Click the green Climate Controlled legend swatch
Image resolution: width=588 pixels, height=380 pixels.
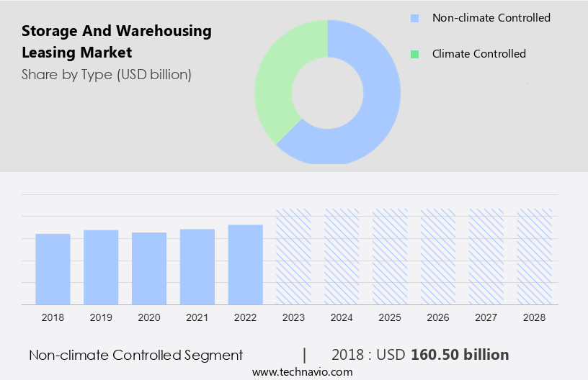click(414, 54)
